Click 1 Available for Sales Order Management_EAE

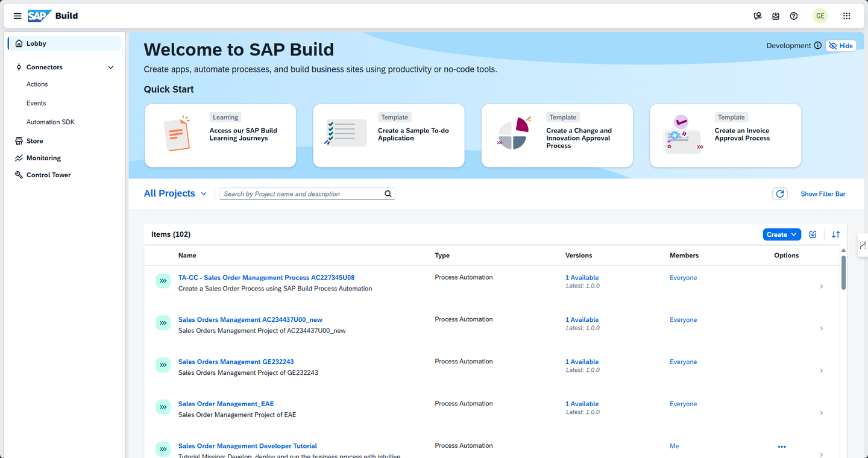(582, 404)
